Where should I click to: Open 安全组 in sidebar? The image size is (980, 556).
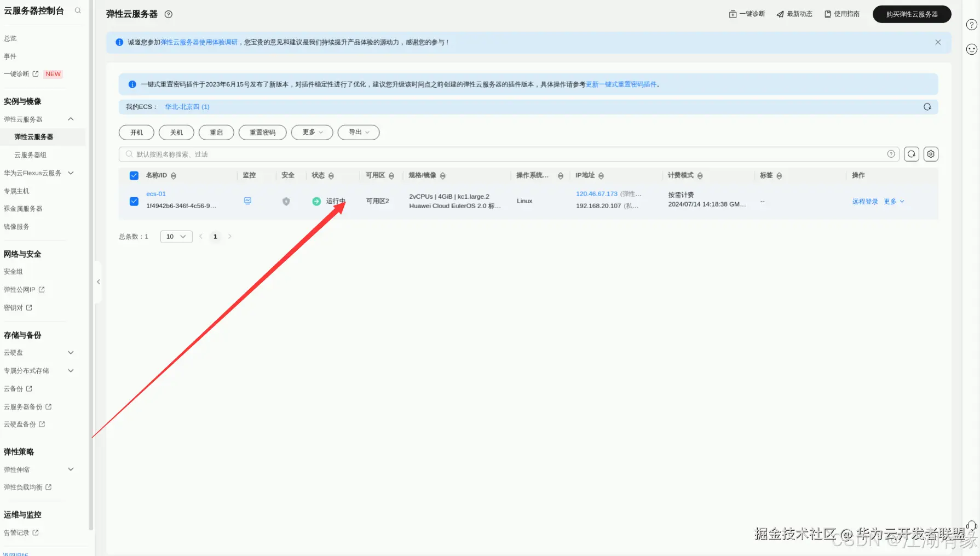(x=14, y=272)
